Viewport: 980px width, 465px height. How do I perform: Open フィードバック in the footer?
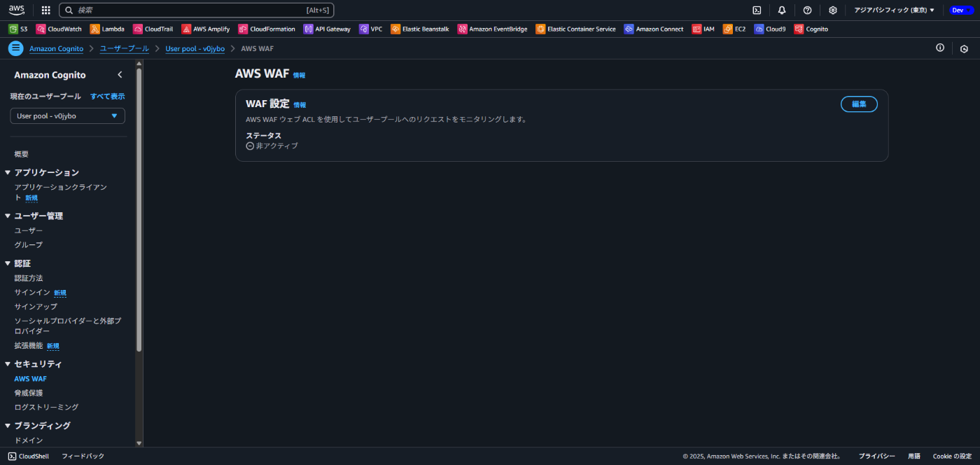[83, 457]
